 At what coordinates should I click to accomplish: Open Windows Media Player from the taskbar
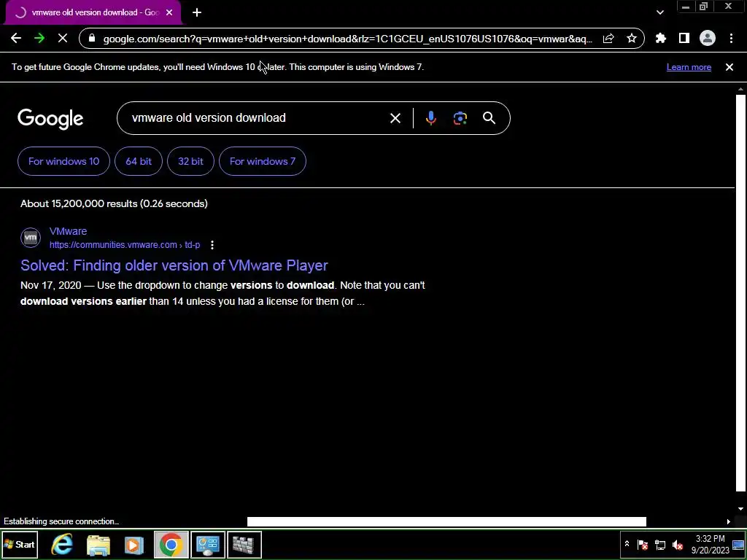[134, 544]
